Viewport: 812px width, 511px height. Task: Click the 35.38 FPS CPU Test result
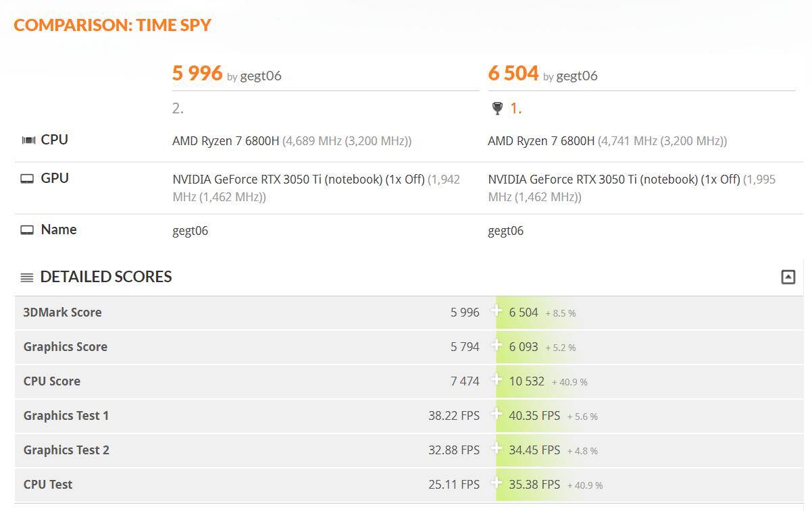coord(534,485)
